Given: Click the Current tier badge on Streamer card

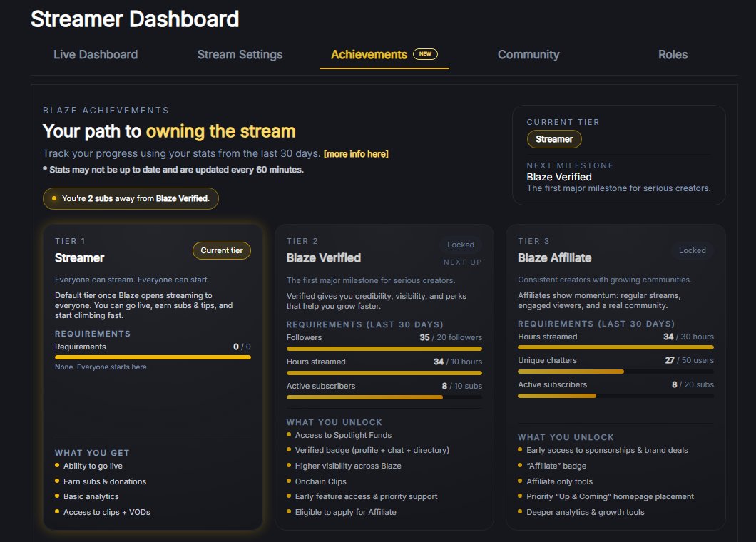Looking at the screenshot, I should [222, 250].
